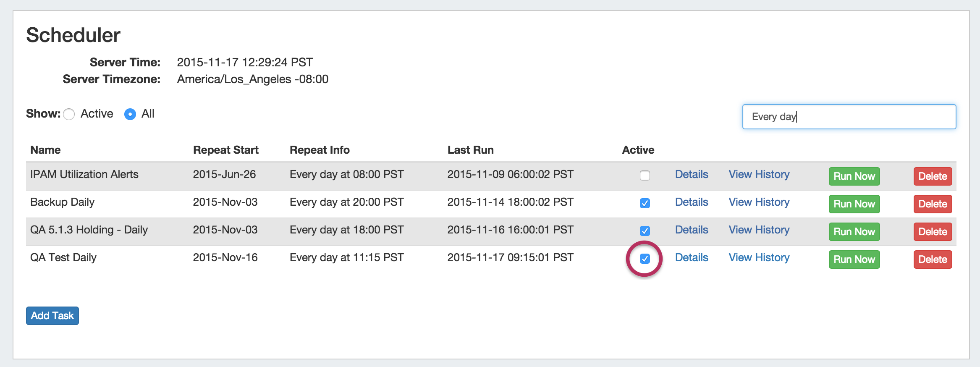Image resolution: width=980 pixels, height=367 pixels.
Task: Uncheck Backup Daily active checkbox
Action: click(x=645, y=203)
